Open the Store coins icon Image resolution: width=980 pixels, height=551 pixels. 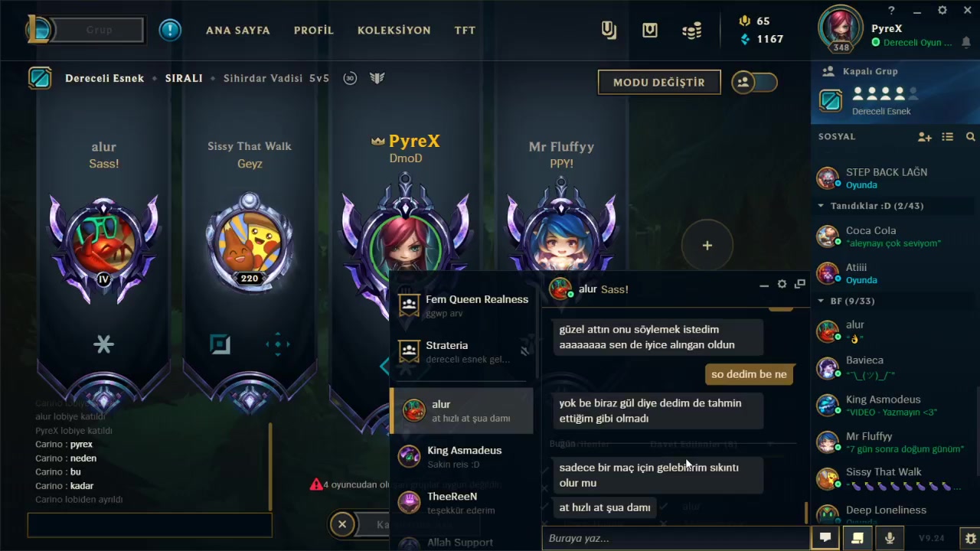[692, 31]
